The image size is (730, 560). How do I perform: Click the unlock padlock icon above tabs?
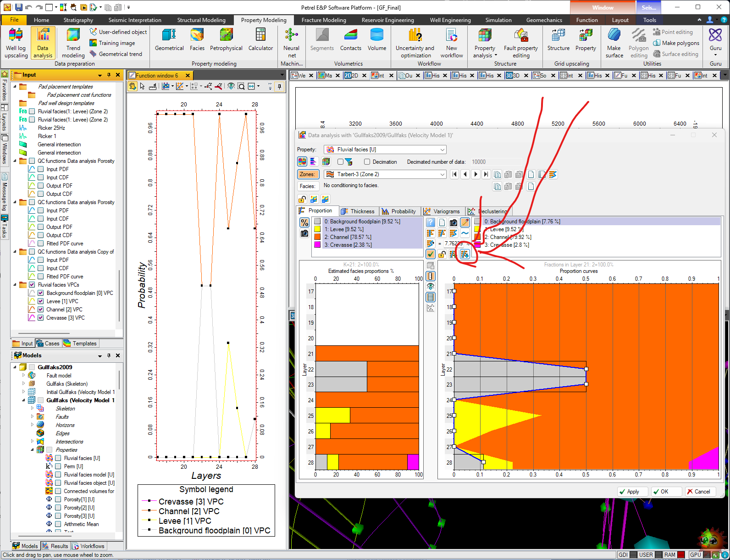coord(302,199)
